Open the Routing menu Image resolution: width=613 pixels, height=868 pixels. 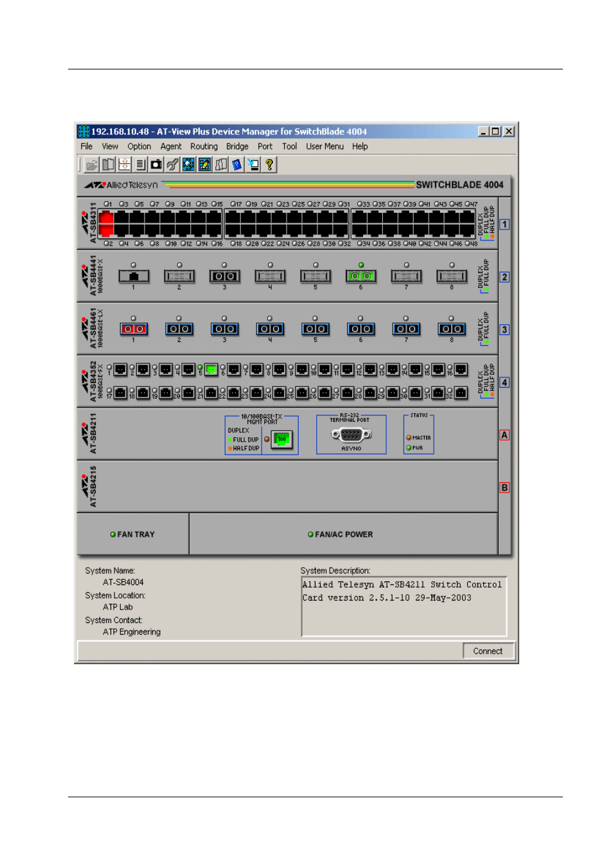[x=204, y=147]
